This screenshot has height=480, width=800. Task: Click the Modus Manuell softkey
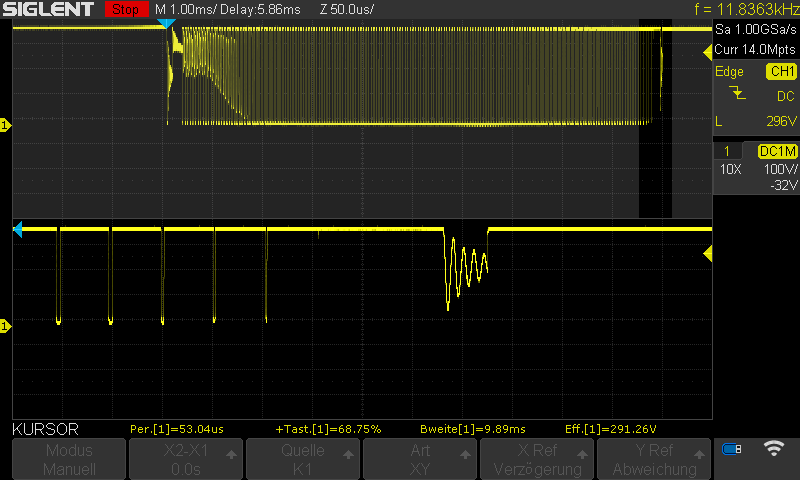tap(69, 459)
